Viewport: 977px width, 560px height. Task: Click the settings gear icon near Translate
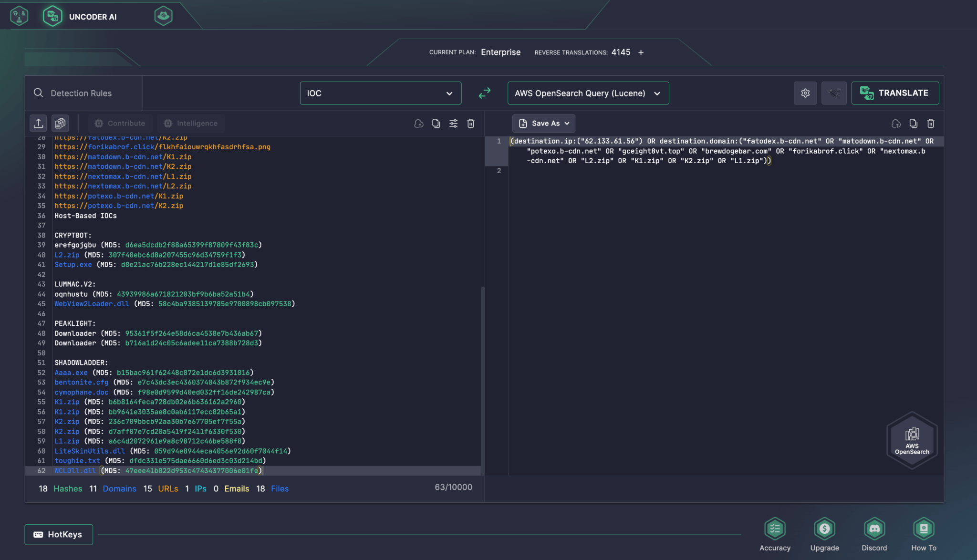805,93
